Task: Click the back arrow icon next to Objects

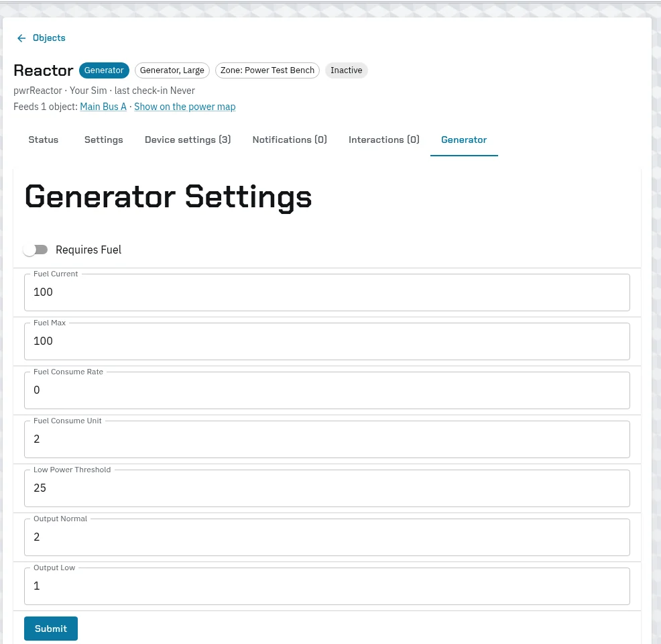Action: coord(21,38)
